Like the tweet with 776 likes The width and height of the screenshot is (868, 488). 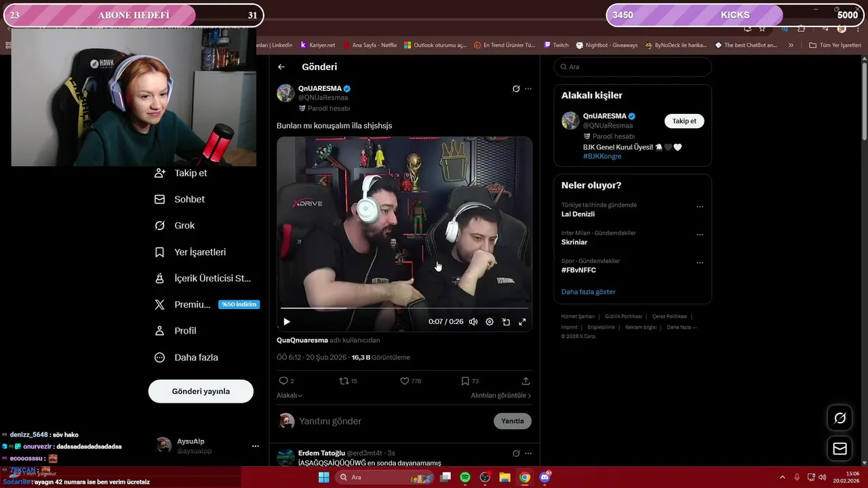(x=410, y=381)
